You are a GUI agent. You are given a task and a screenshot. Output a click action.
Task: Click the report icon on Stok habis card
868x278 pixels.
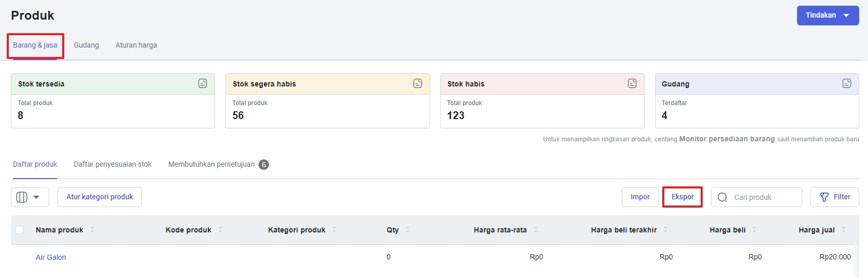click(x=632, y=83)
